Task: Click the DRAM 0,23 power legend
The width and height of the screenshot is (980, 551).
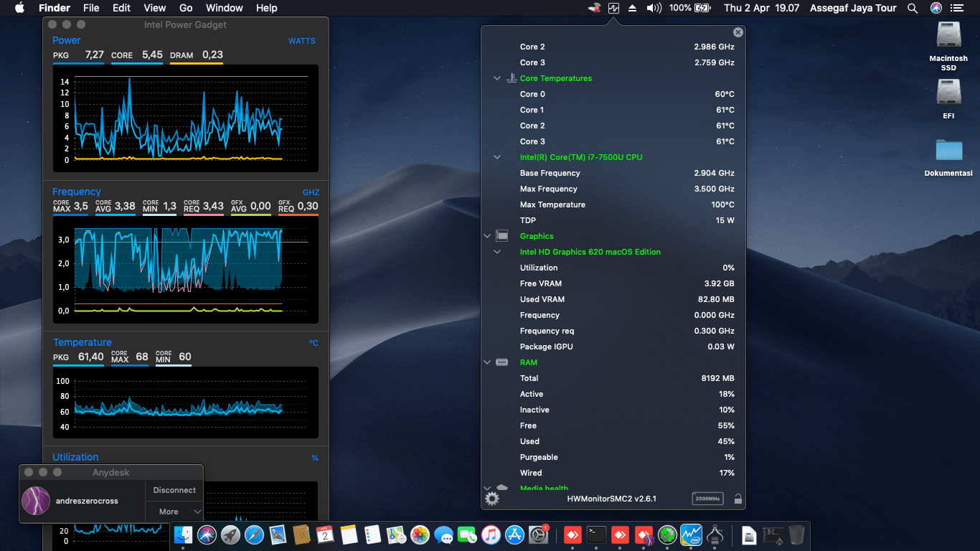Action: coord(197,55)
